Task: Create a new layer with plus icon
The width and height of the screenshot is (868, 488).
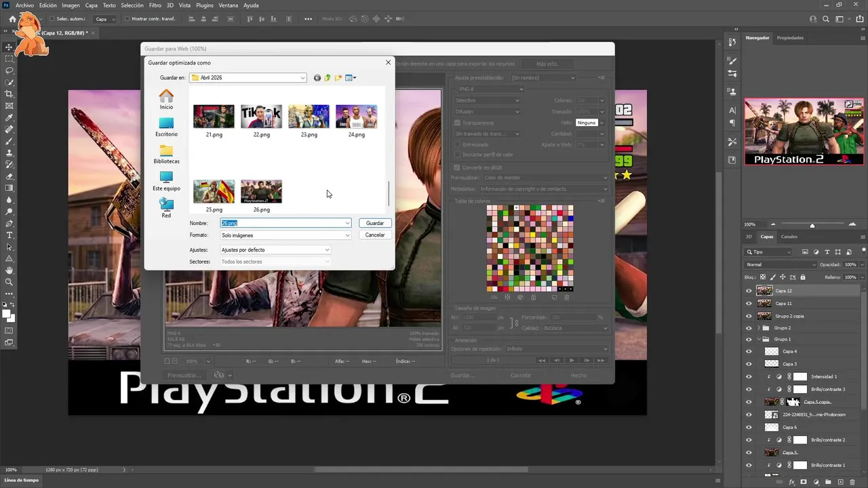Action: pyautogui.click(x=841, y=482)
